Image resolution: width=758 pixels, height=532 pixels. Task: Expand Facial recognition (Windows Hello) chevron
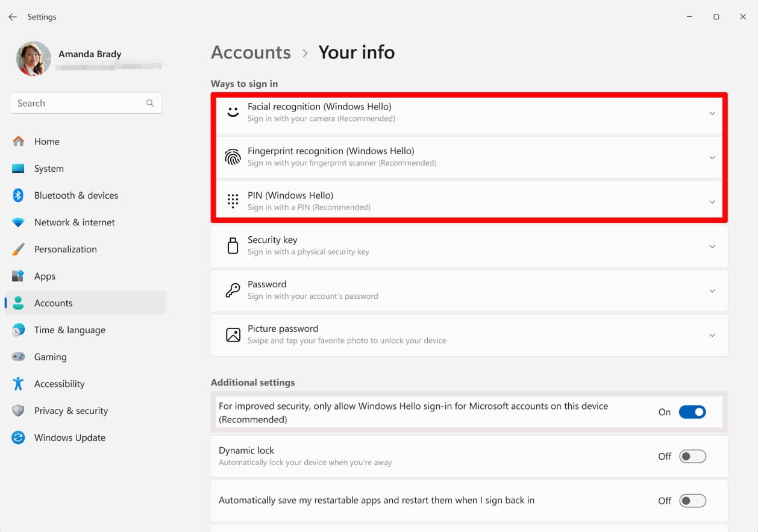pos(712,113)
